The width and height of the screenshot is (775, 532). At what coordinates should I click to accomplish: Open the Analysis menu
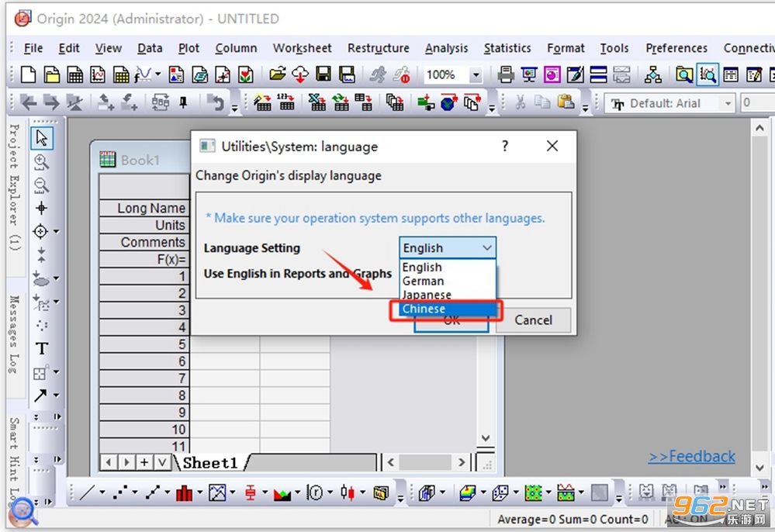tap(446, 48)
